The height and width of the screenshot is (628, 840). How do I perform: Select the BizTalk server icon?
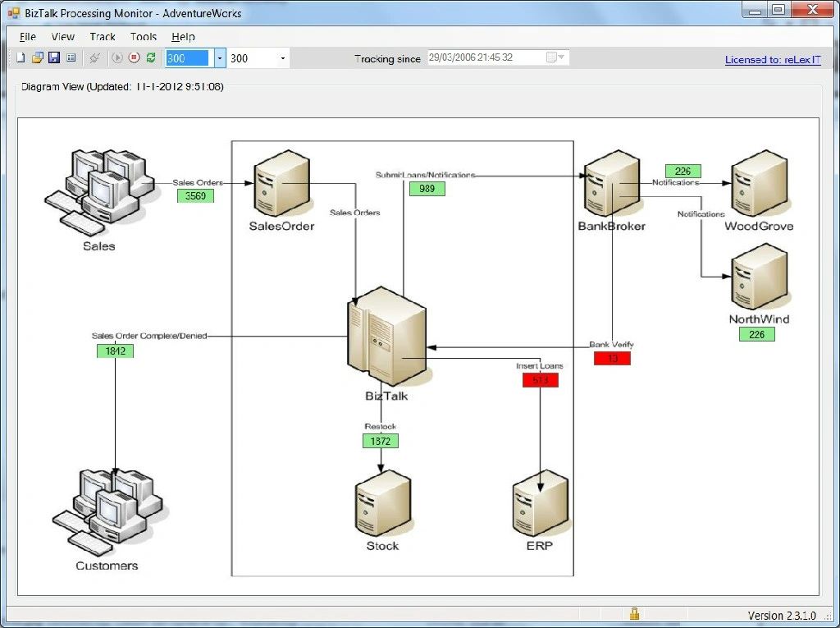point(387,337)
